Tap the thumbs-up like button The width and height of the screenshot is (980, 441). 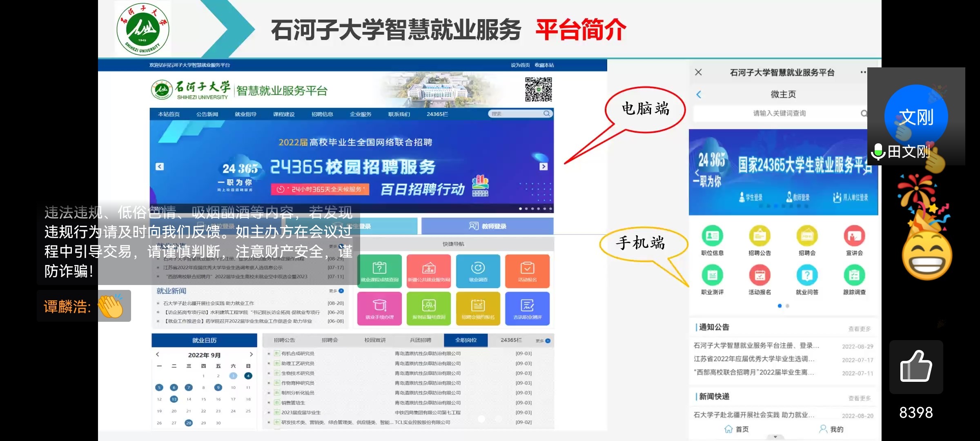click(916, 367)
